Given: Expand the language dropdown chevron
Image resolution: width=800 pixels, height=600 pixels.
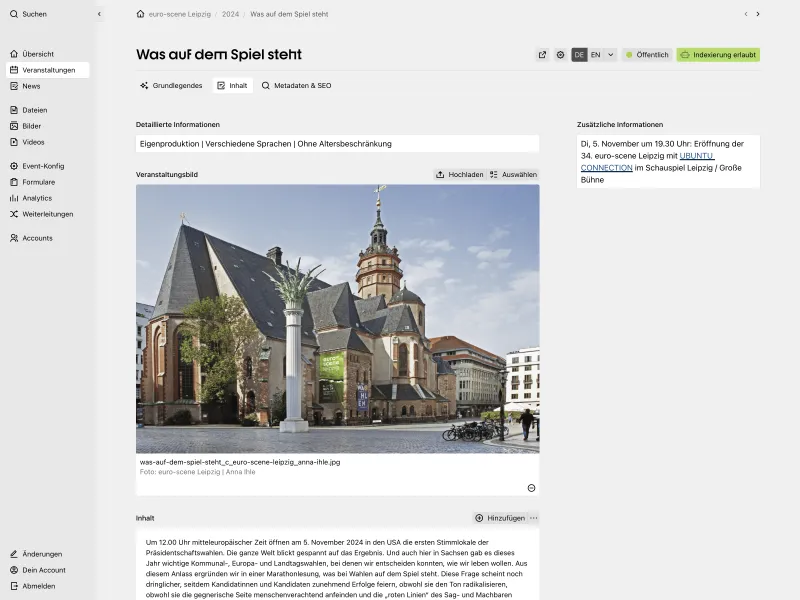Looking at the screenshot, I should point(612,55).
